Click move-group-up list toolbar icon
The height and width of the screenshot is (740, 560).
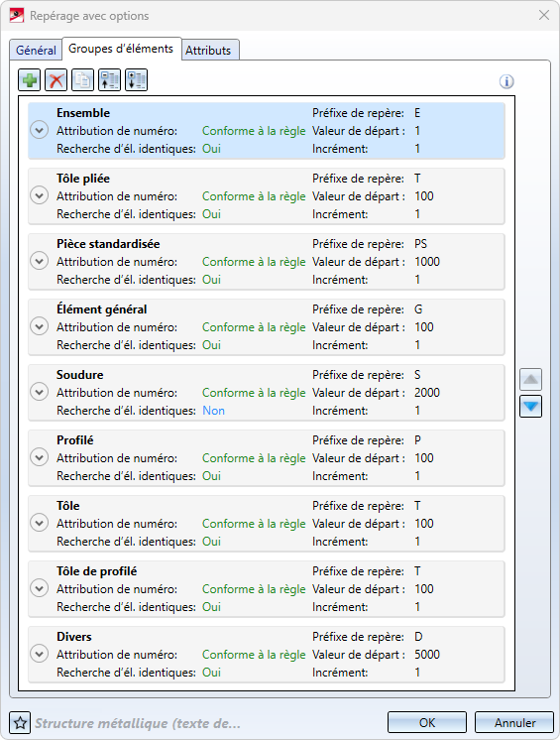click(x=109, y=79)
